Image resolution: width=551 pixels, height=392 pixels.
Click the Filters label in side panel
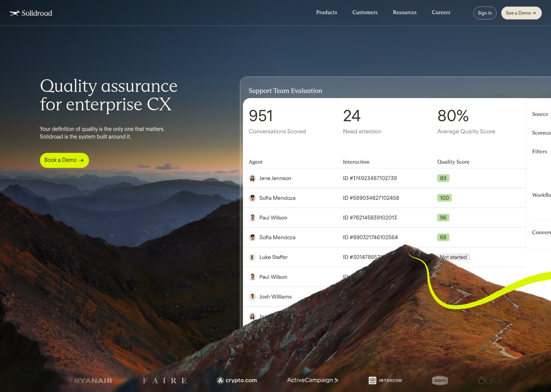540,152
